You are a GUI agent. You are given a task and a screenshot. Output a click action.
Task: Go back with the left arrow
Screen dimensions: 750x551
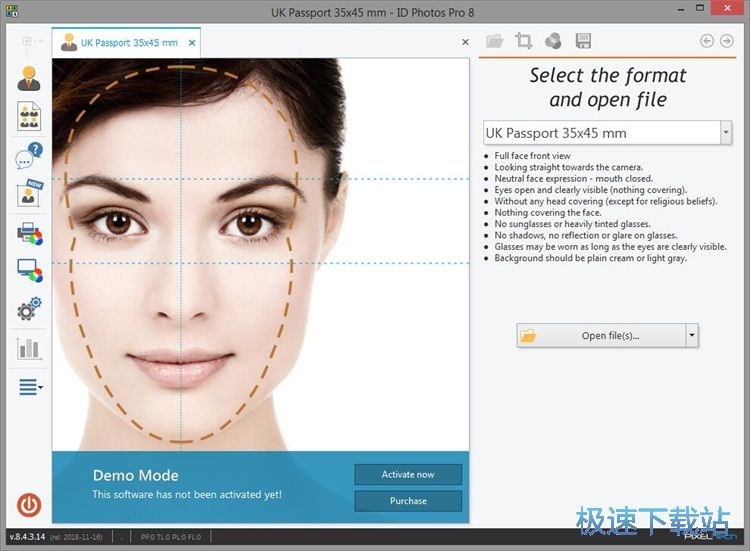point(707,41)
